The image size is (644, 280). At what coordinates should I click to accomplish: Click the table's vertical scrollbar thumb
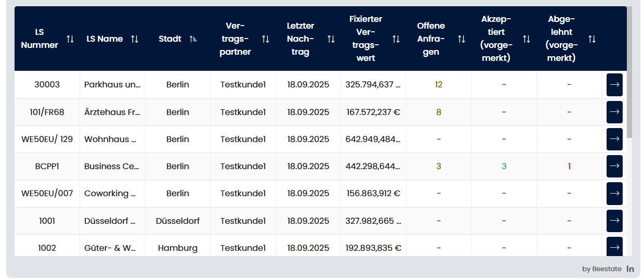(x=629, y=73)
